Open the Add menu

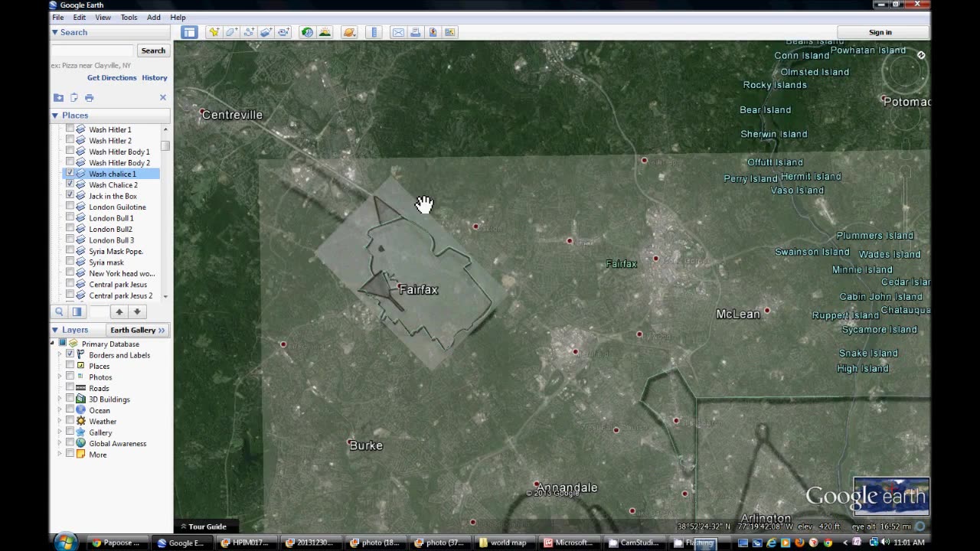pyautogui.click(x=154, y=17)
